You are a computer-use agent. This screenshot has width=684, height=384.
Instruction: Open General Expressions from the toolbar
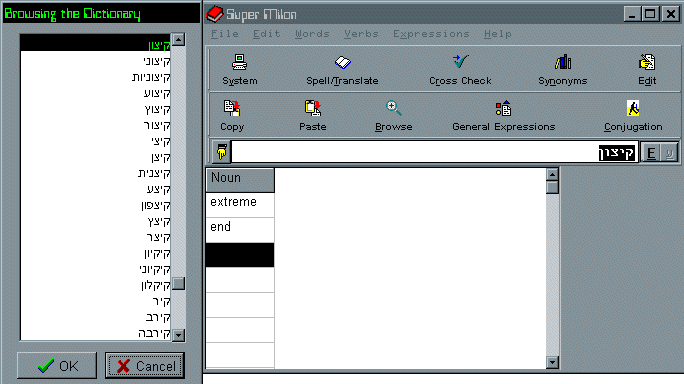(x=503, y=108)
